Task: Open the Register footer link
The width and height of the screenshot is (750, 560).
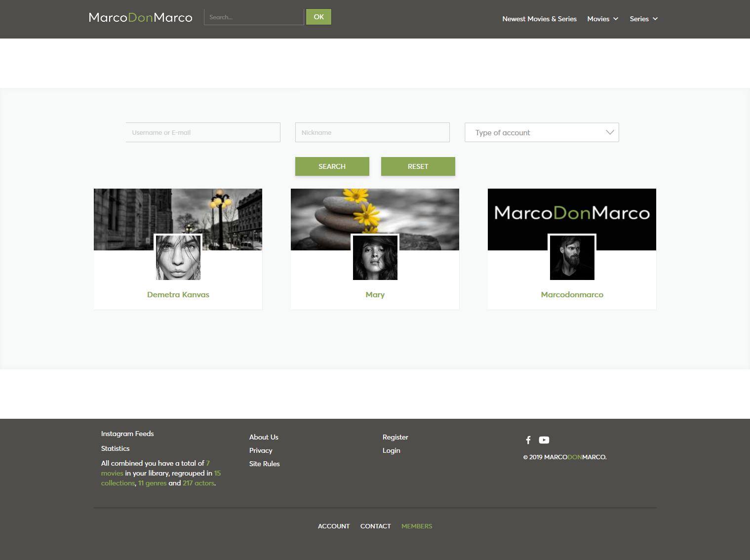Action: 395,437
